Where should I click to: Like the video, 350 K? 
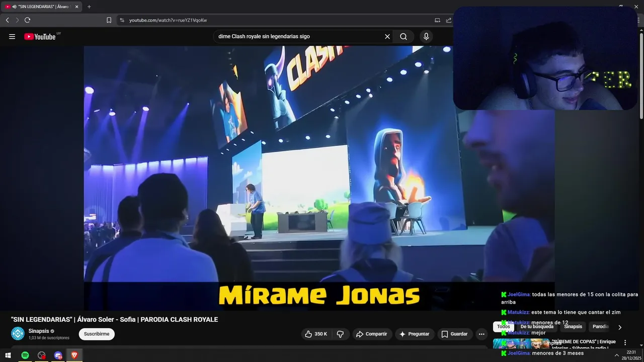316,334
